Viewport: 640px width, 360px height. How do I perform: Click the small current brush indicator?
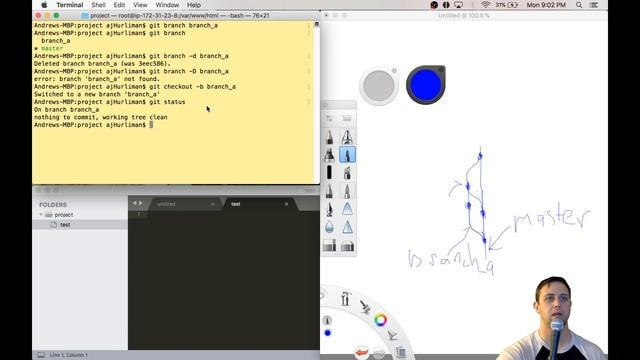click(327, 320)
